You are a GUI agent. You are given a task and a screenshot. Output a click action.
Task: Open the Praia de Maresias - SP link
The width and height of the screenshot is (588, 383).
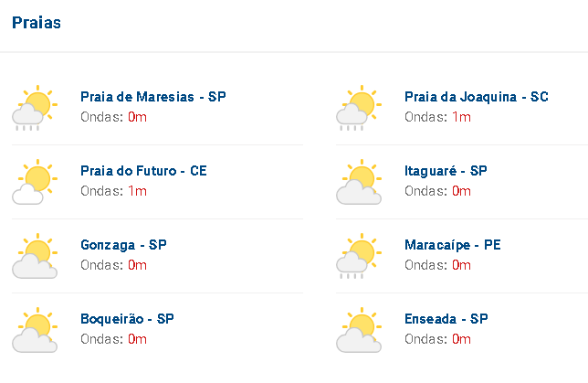(x=153, y=97)
